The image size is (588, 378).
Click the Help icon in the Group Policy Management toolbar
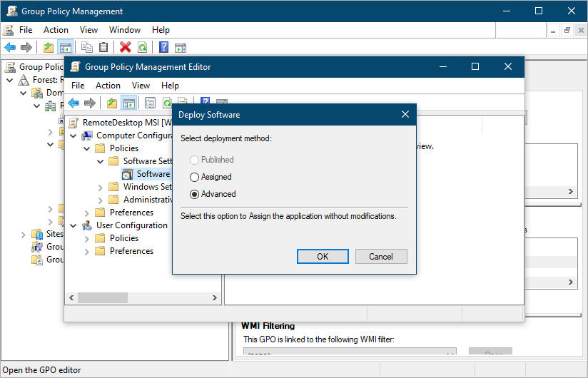163,47
